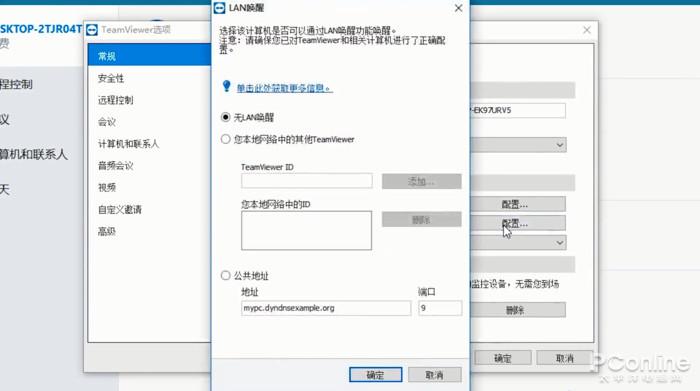Screen dimensions: 700x391
Task: Open 计算机和联系人 in main TeamViewer window
Action: 33,154
